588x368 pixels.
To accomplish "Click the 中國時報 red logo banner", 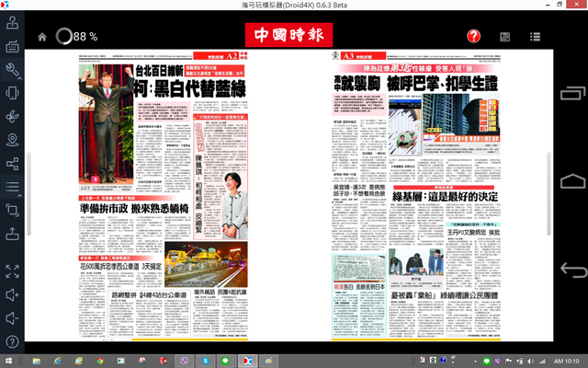I will point(288,35).
